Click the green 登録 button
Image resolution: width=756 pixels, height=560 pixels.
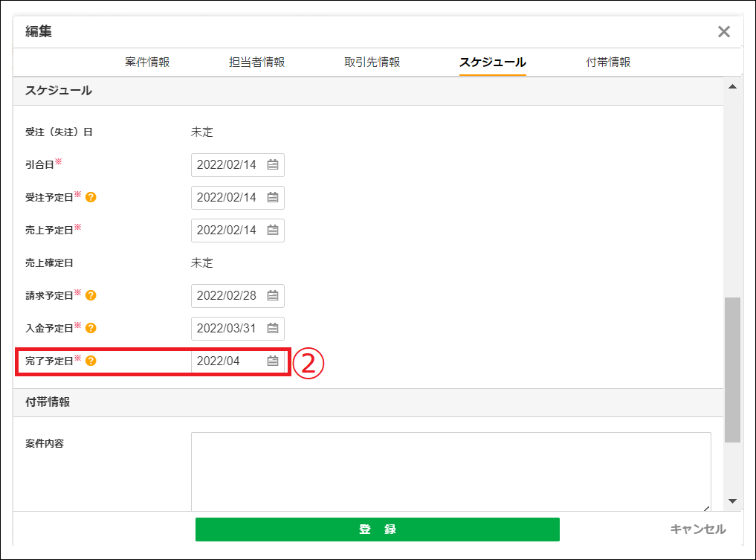377,530
